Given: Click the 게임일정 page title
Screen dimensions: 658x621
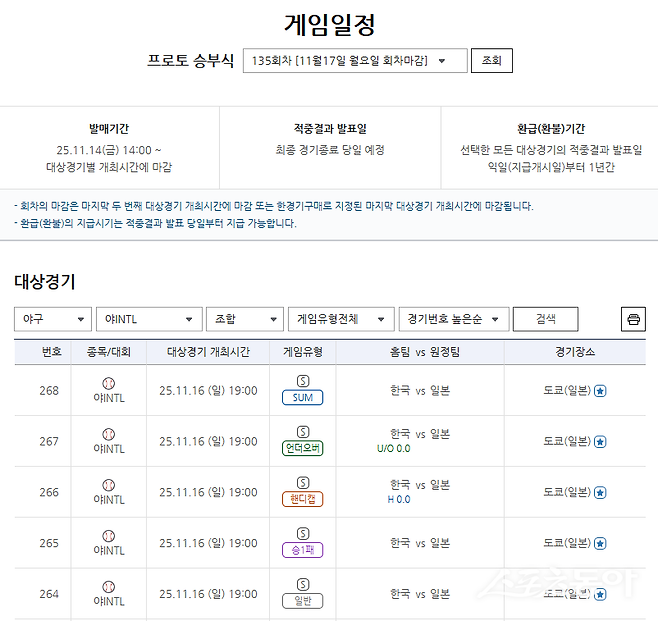Looking at the screenshot, I should (x=329, y=25).
